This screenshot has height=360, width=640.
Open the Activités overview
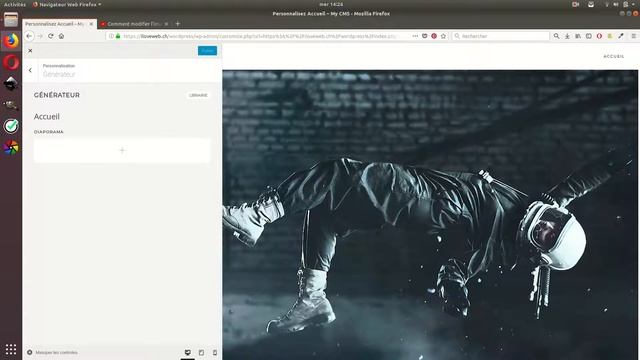(15, 4)
